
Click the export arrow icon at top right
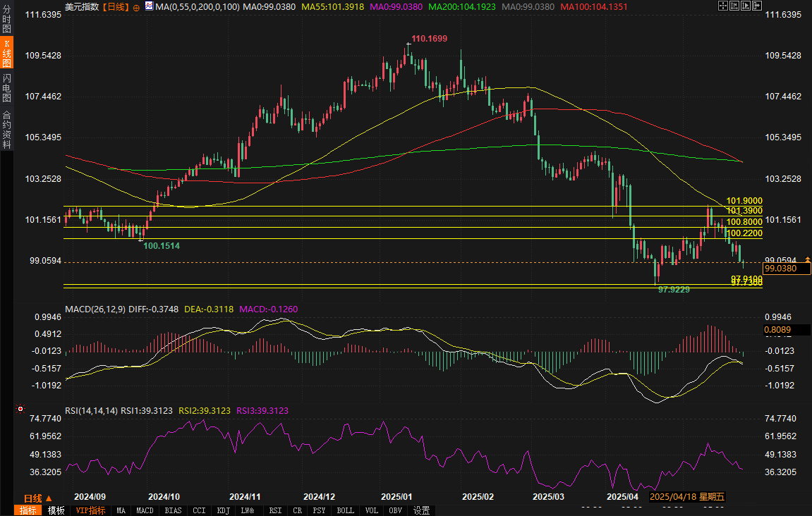coord(757,6)
